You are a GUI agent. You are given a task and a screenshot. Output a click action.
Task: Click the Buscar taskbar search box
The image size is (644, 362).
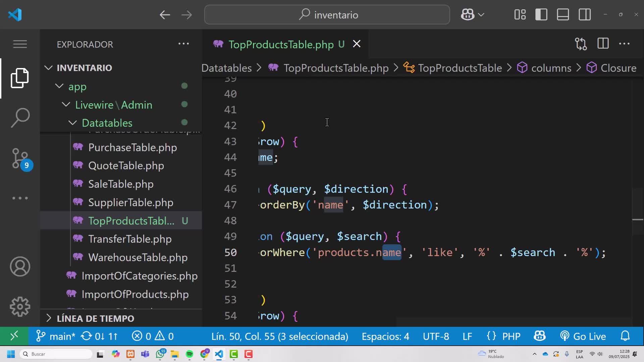point(56,354)
